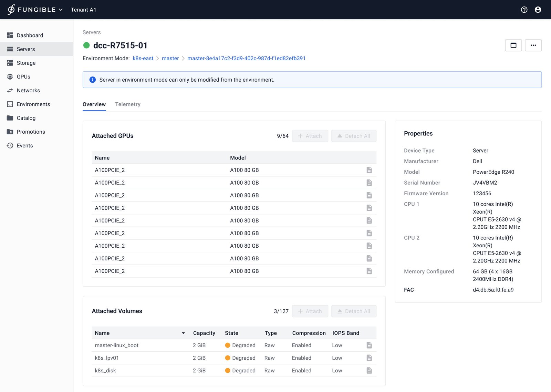Select the k8s_lpv01 volume row
Image resolution: width=551 pixels, height=392 pixels.
tap(107, 358)
